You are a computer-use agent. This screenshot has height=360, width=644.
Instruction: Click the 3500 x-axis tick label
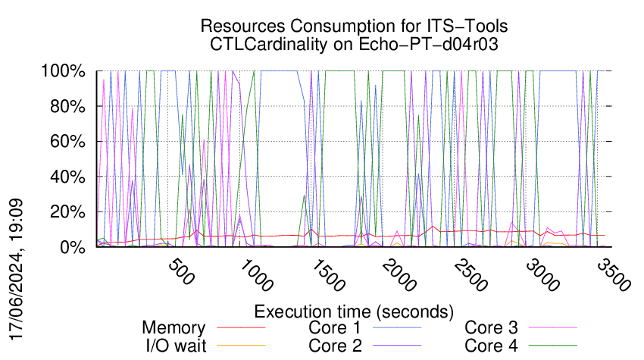click(x=614, y=276)
